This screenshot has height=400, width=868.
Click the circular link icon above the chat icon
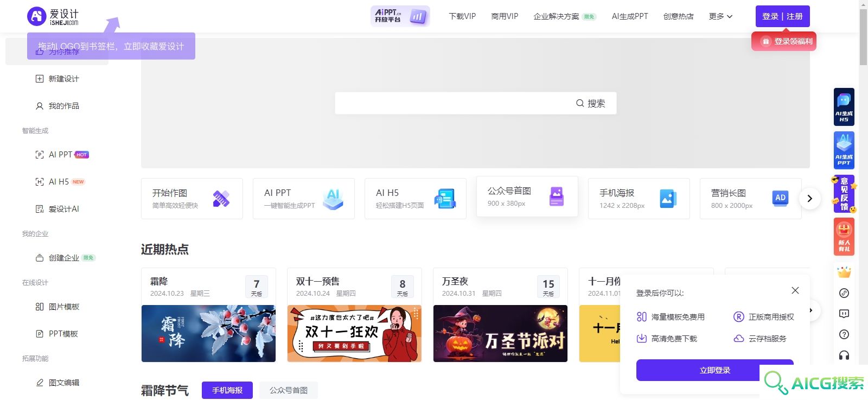click(x=844, y=293)
